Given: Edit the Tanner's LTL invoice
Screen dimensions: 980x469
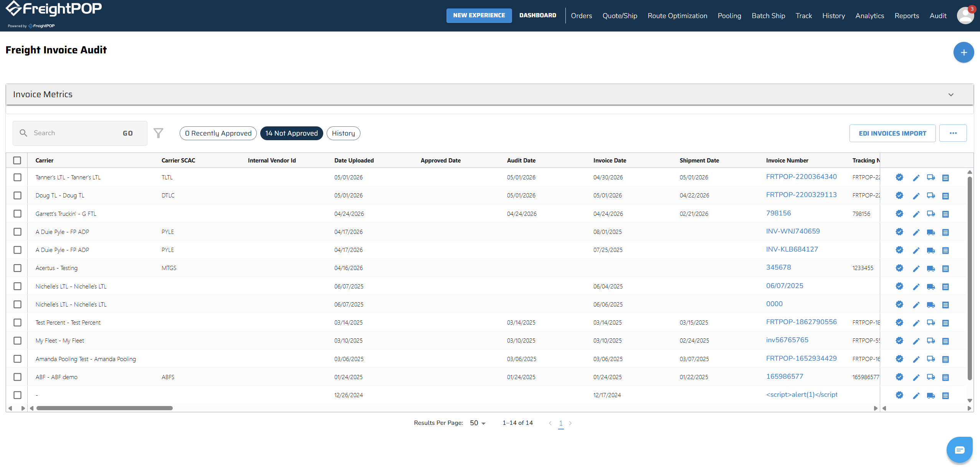Looking at the screenshot, I should point(916,177).
